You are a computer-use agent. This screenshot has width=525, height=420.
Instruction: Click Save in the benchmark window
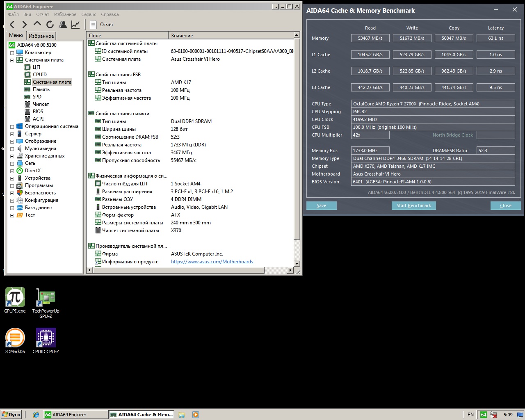point(322,205)
